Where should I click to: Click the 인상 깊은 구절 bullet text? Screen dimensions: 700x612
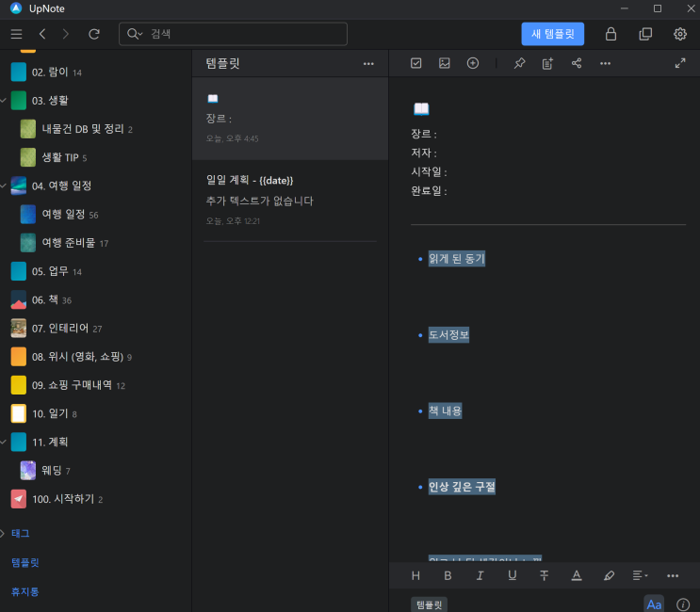pyautogui.click(x=462, y=487)
